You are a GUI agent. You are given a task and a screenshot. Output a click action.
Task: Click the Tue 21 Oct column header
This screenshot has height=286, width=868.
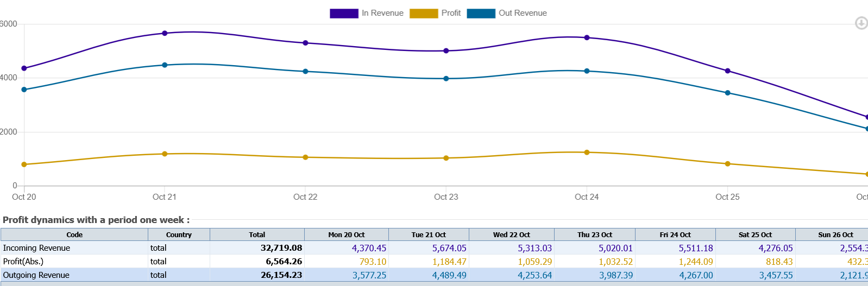[429, 235]
